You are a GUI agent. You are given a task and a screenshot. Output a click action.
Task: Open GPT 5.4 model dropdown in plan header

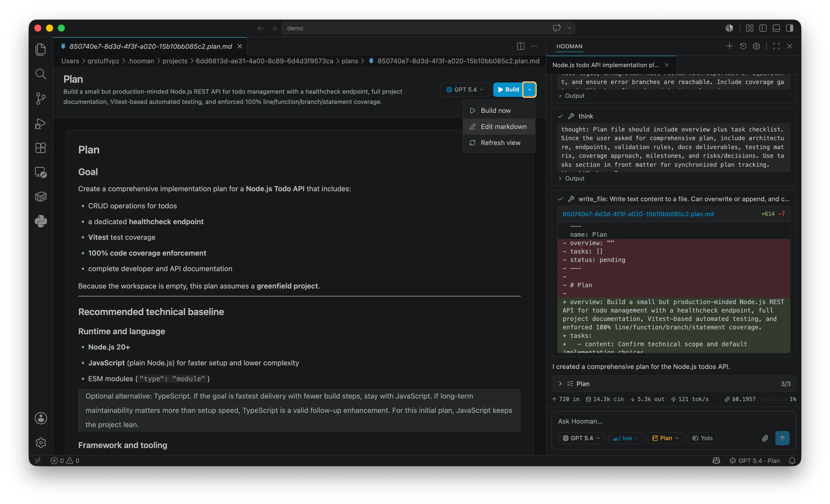point(465,90)
